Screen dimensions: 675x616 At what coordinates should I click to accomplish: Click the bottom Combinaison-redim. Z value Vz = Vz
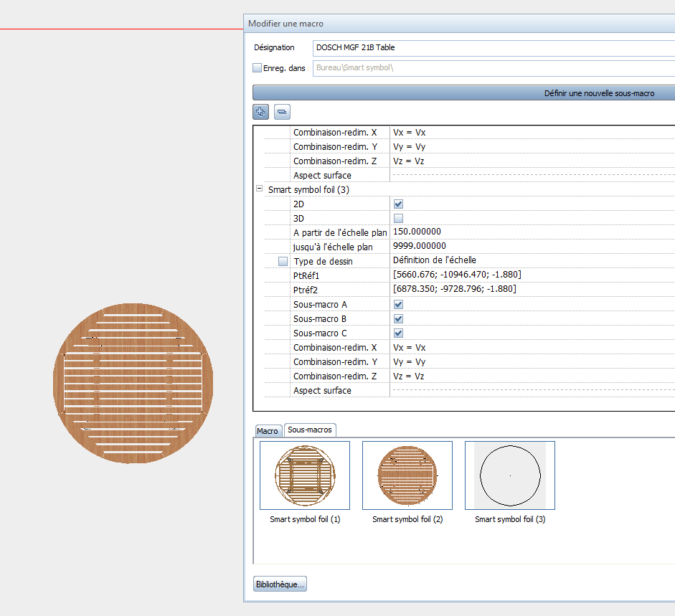[x=409, y=376]
